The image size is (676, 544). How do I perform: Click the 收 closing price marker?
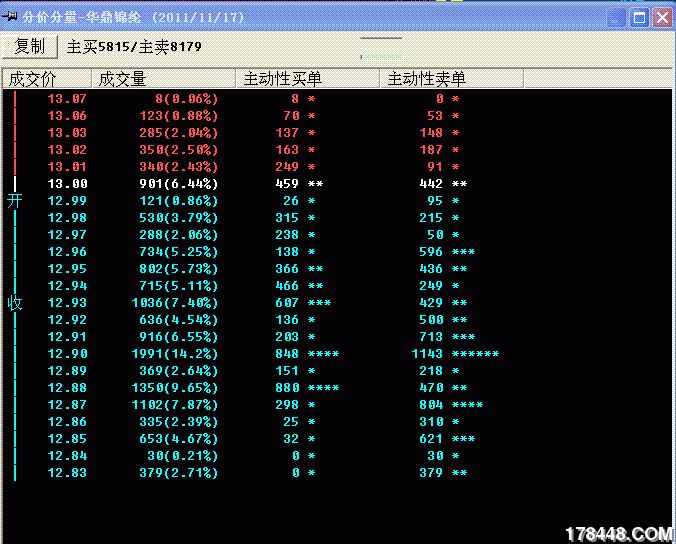[x=14, y=303]
